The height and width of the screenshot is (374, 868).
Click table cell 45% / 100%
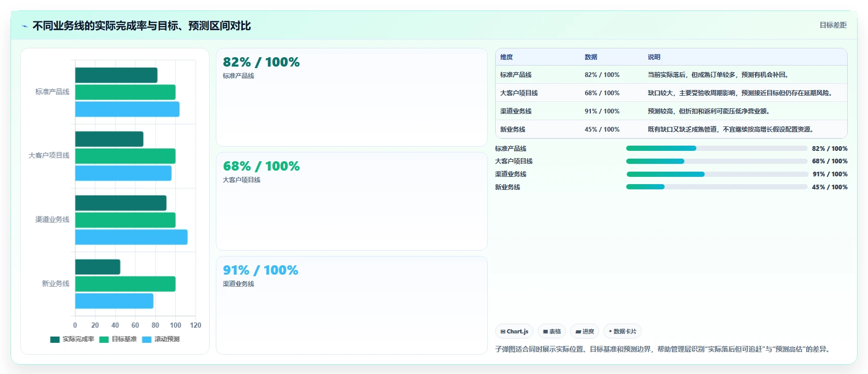pyautogui.click(x=602, y=130)
